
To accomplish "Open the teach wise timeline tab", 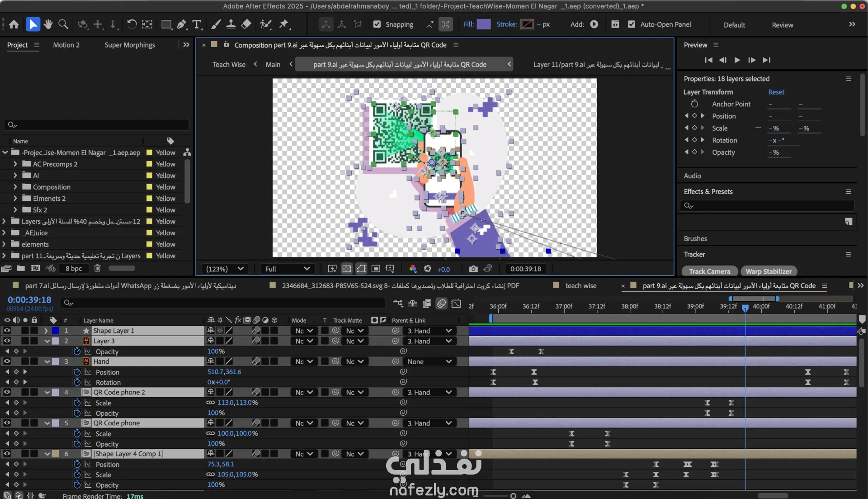I will [x=580, y=285].
